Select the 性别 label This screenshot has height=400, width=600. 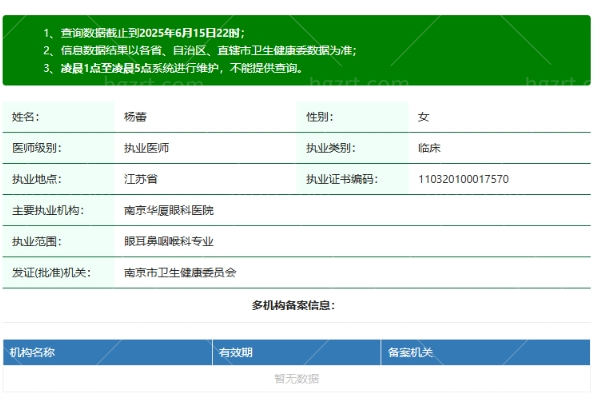click(320, 117)
